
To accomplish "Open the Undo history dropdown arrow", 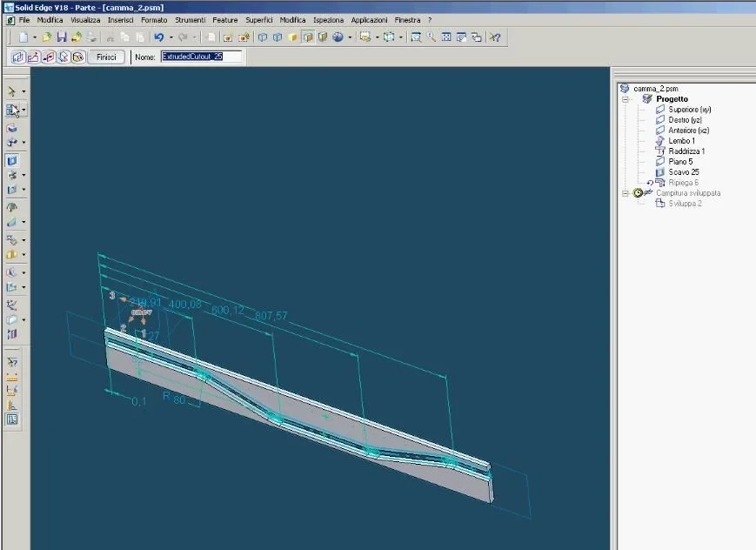I will 171,37.
